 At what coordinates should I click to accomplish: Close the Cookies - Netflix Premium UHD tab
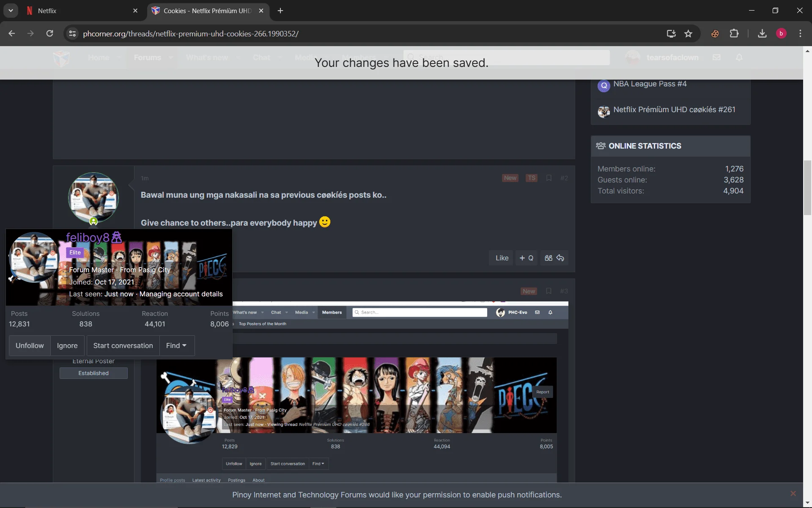tap(261, 11)
